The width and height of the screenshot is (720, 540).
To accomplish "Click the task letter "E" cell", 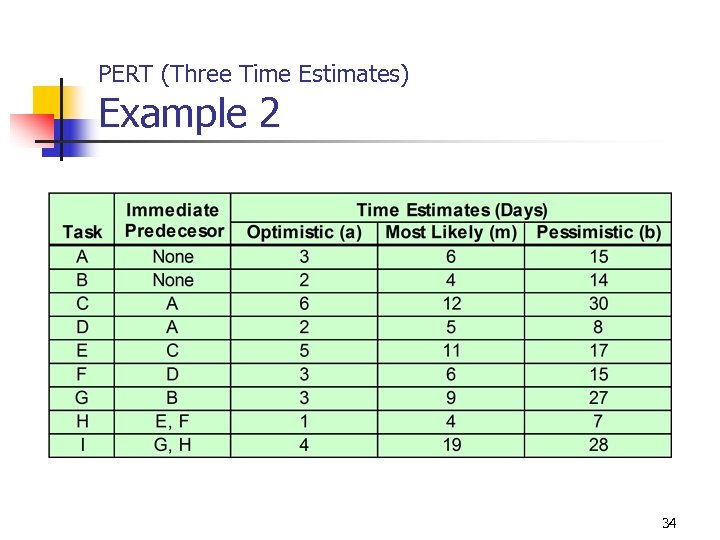I will [82, 350].
